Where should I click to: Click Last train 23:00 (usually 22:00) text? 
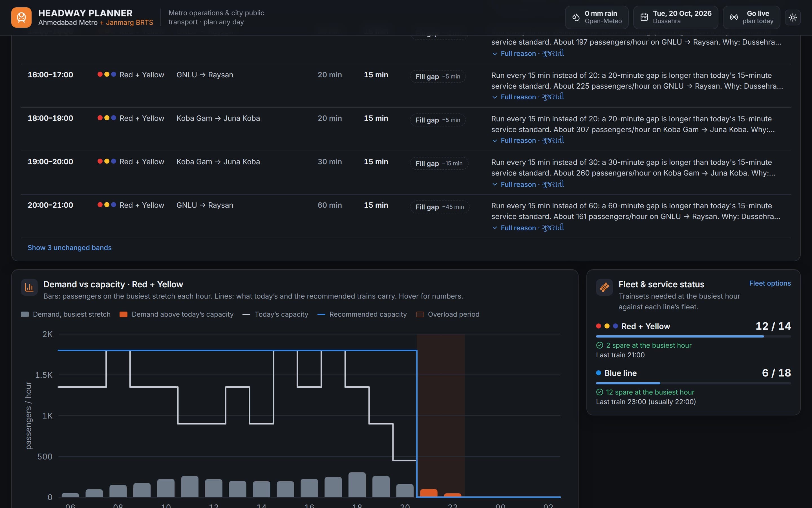coord(646,402)
